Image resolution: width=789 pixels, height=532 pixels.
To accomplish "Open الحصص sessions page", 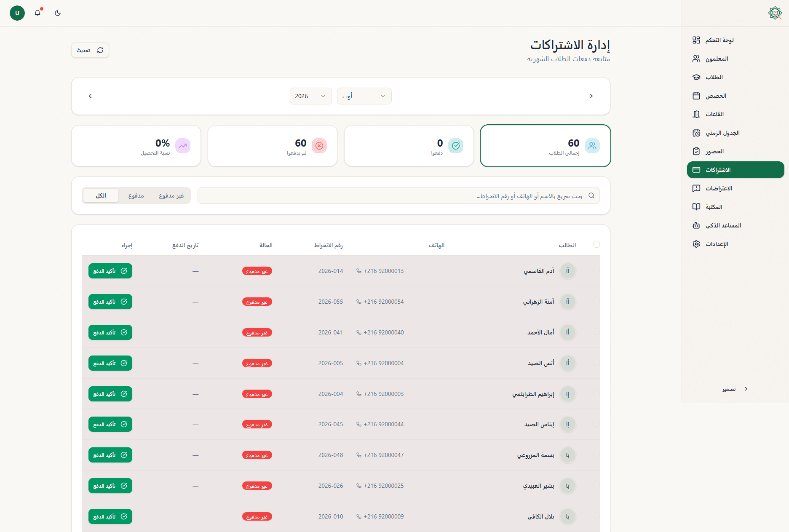I will coord(736,96).
